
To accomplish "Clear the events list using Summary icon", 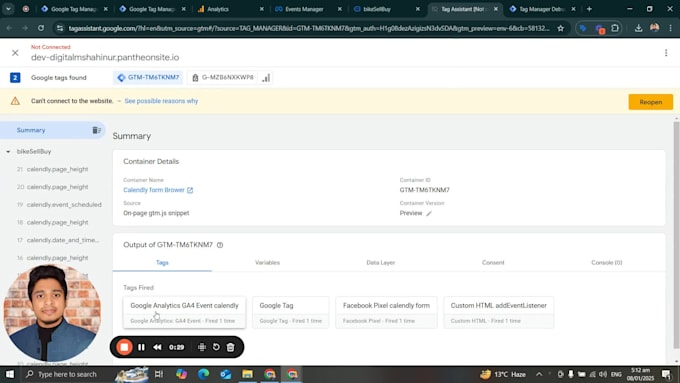I will 96,130.
